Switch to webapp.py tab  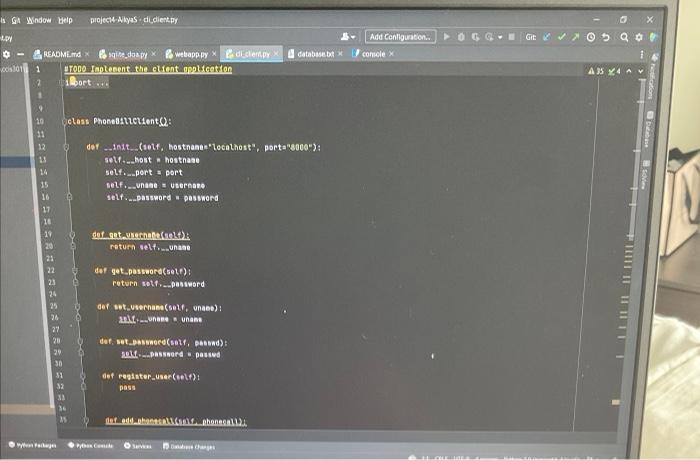(x=187, y=54)
